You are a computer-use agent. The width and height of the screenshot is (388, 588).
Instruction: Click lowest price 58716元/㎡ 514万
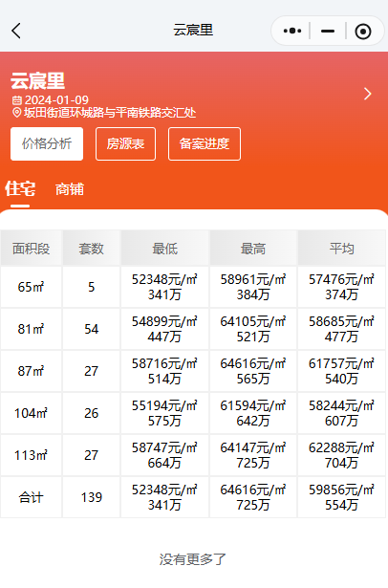pyautogui.click(x=164, y=371)
